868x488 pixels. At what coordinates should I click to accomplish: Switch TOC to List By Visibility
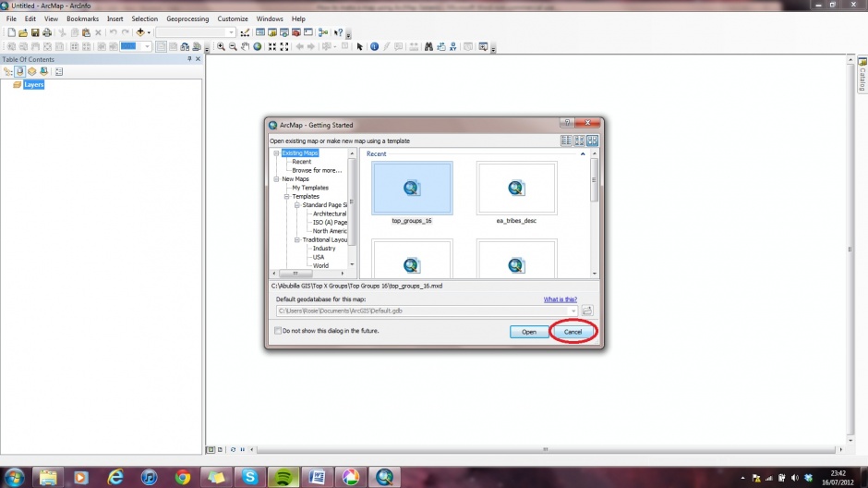pos(32,71)
